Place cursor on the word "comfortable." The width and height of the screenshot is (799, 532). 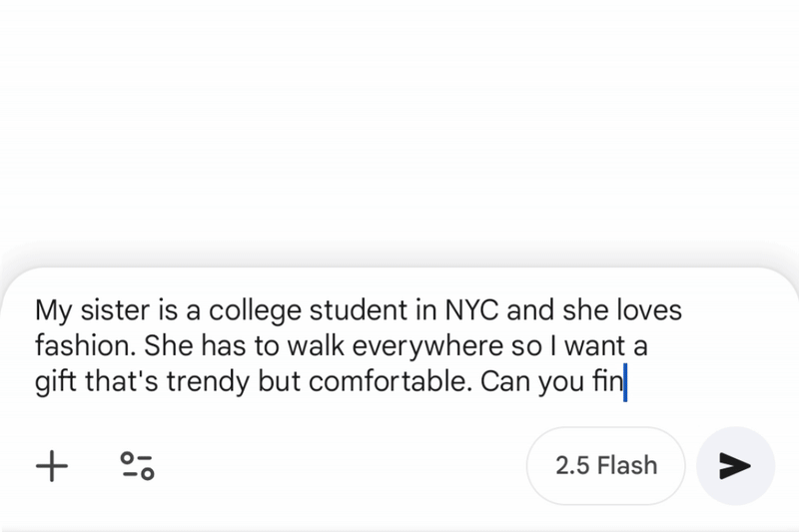pos(387,383)
